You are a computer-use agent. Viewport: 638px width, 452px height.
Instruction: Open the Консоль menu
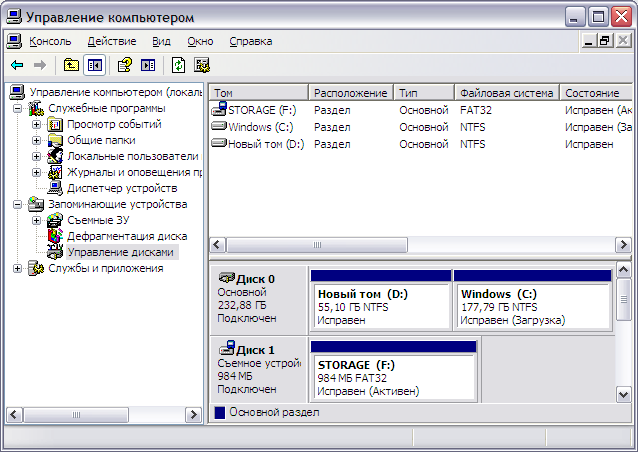pyautogui.click(x=50, y=41)
